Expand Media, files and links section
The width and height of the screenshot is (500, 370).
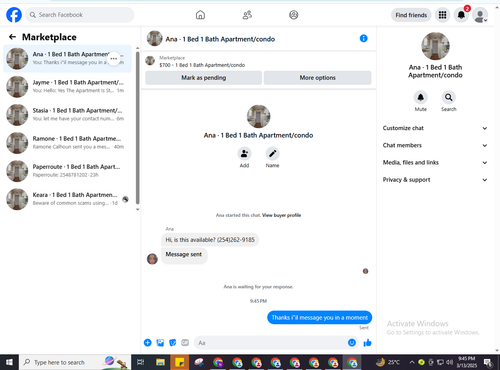pos(435,163)
